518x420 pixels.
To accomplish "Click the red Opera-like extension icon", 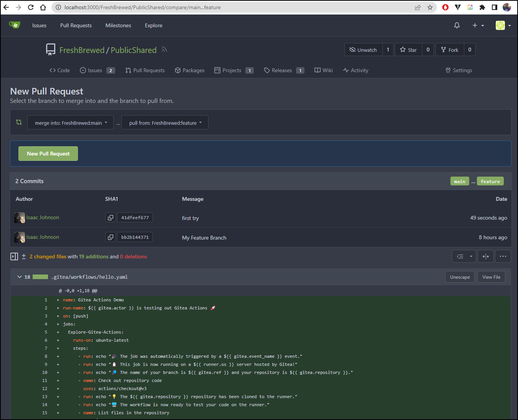I will [445, 7].
